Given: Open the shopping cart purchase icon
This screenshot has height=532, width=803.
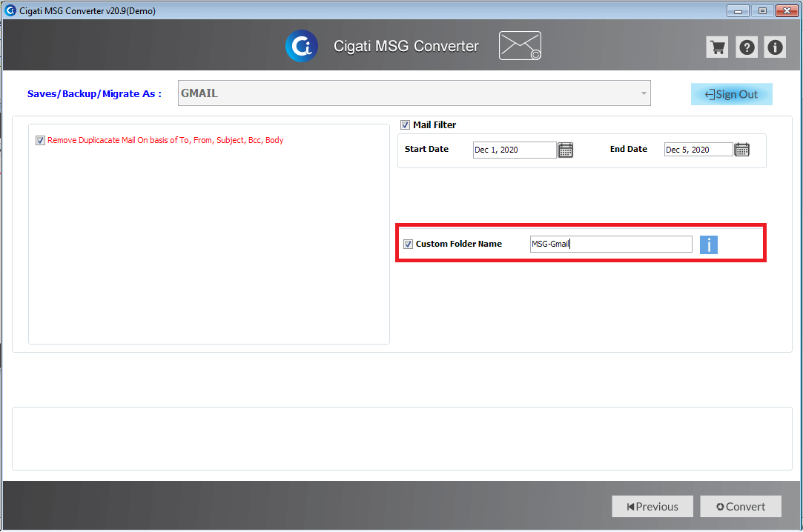Looking at the screenshot, I should coord(717,47).
